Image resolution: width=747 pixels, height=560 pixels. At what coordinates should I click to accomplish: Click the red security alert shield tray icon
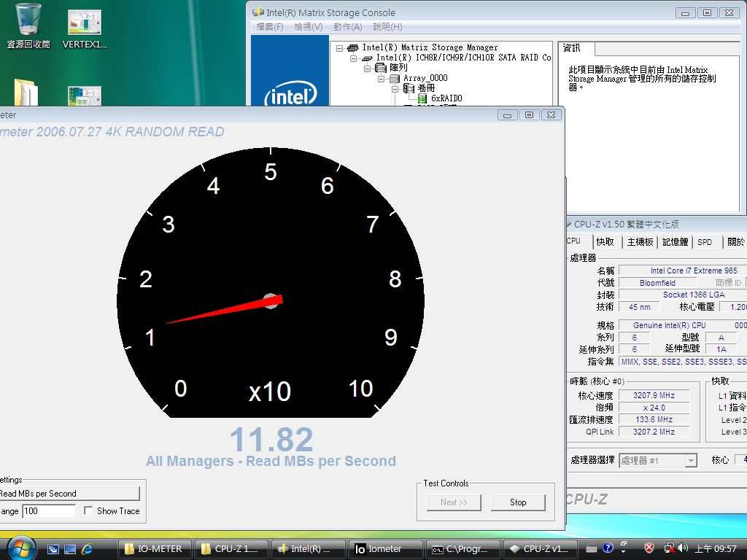(649, 548)
